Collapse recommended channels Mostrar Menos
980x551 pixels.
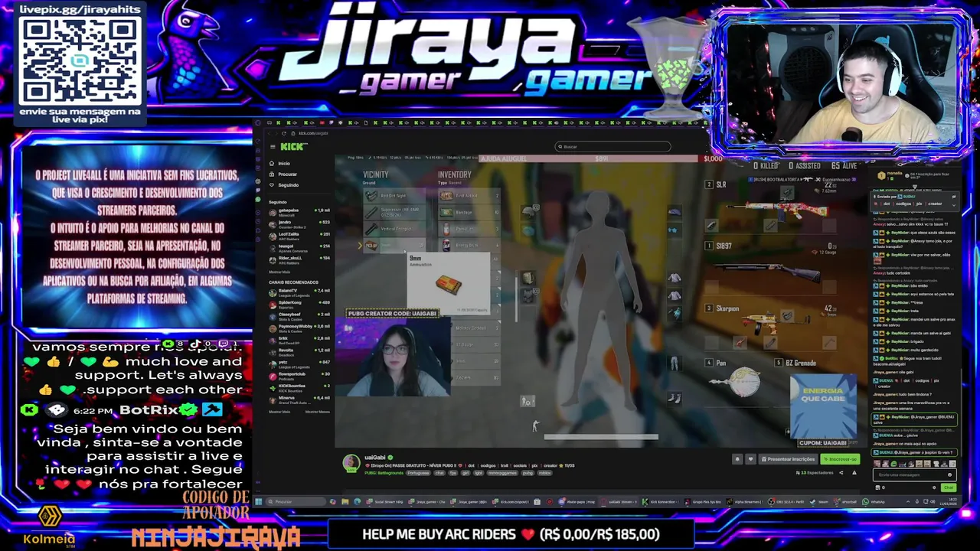318,412
